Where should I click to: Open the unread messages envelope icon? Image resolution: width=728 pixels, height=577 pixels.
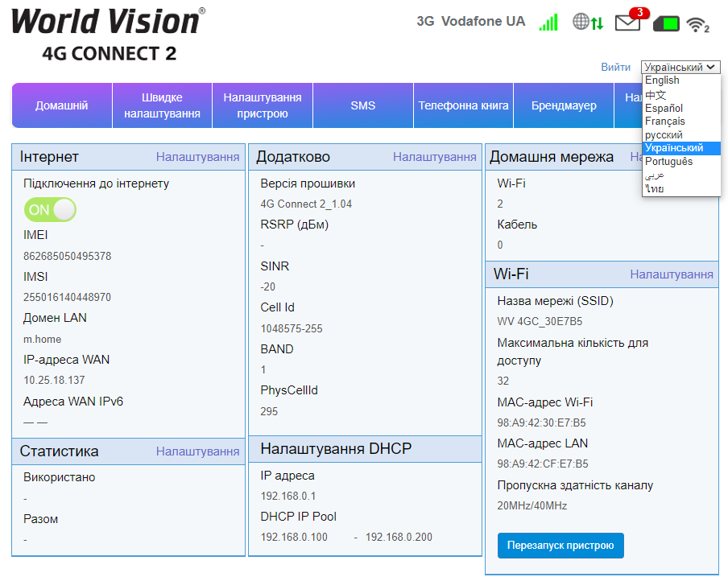tap(627, 23)
